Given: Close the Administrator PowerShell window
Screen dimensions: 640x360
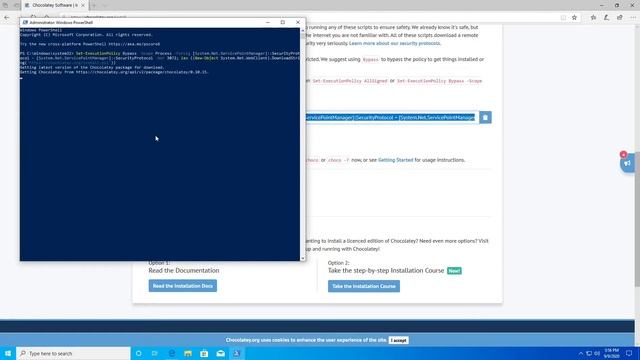Looking at the screenshot, I should pyautogui.click(x=298, y=22).
